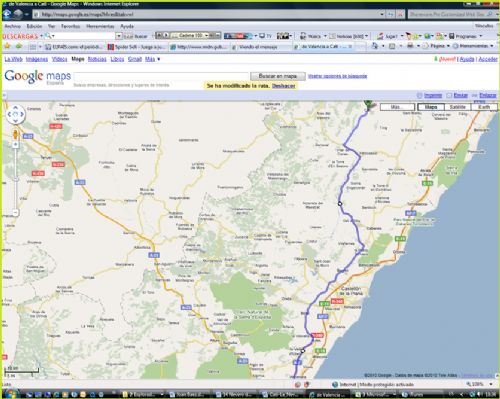Click the home icon in command bar
The height and width of the screenshot is (399, 500).
pos(375,46)
